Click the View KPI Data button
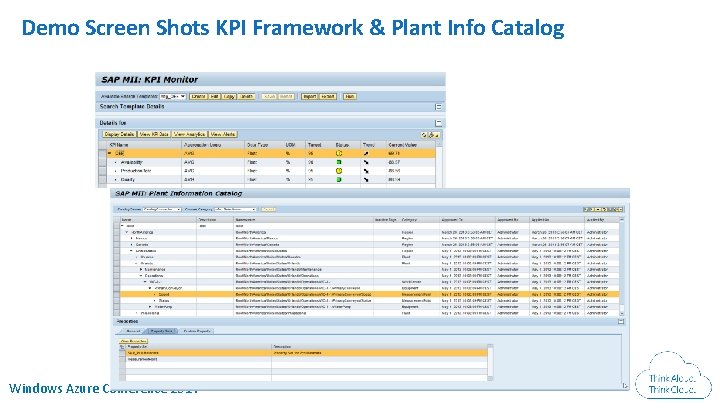Viewport: 720px width, 405px height. (154, 134)
